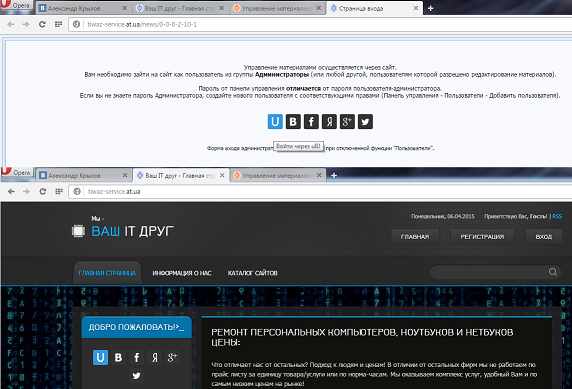
Task: Click ДОБРО ПОЖАЛОВАТЬ block header
Action: click(x=136, y=327)
